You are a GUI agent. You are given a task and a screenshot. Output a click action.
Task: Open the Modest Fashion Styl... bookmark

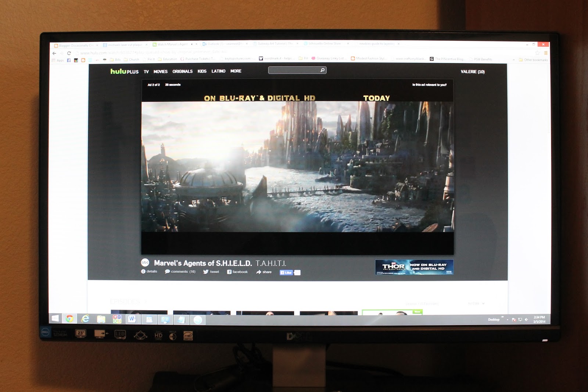point(368,58)
